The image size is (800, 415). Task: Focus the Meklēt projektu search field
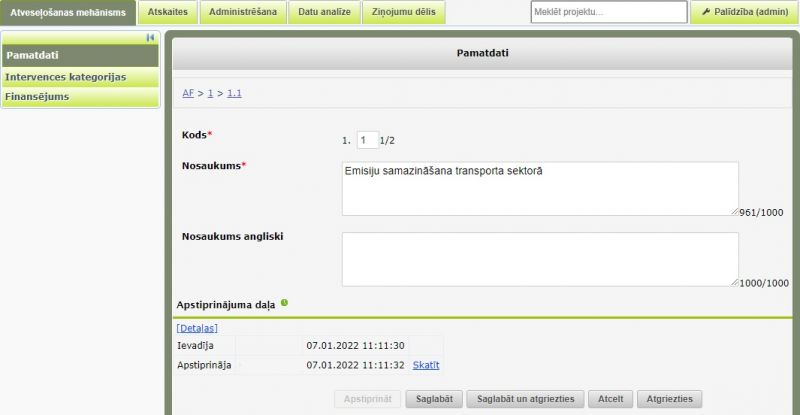click(608, 12)
